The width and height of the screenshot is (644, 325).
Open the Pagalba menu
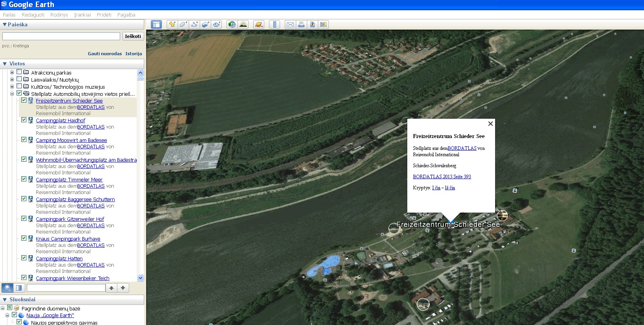point(126,15)
